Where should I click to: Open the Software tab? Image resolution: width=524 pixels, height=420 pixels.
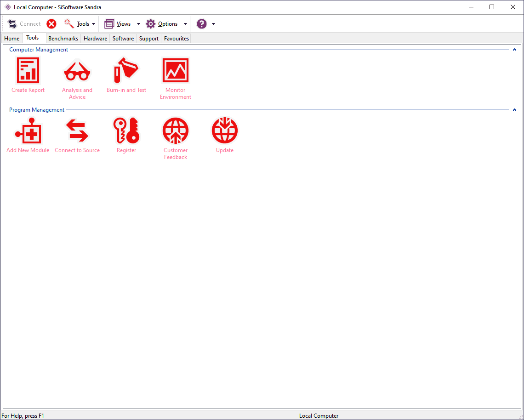[x=123, y=39]
